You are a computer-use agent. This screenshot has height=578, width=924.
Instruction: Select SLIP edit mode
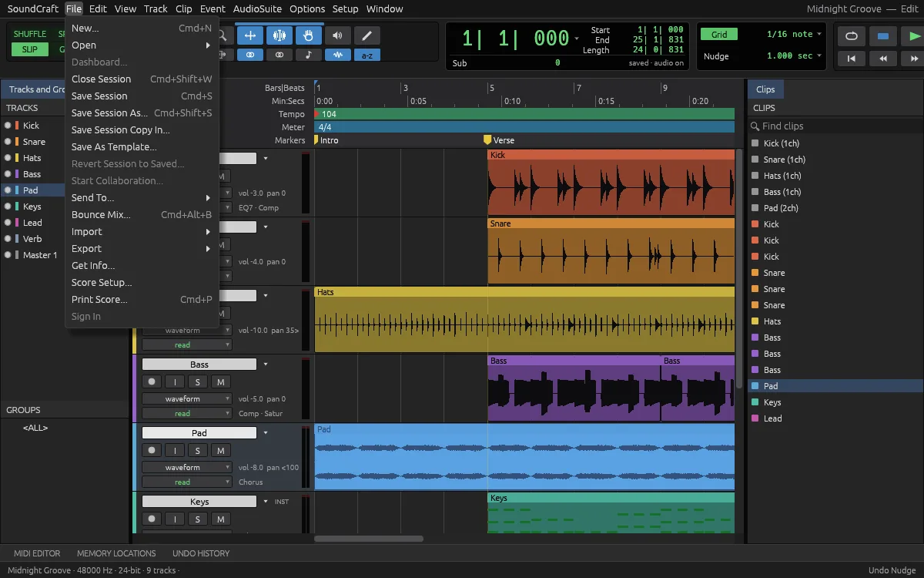click(x=30, y=49)
